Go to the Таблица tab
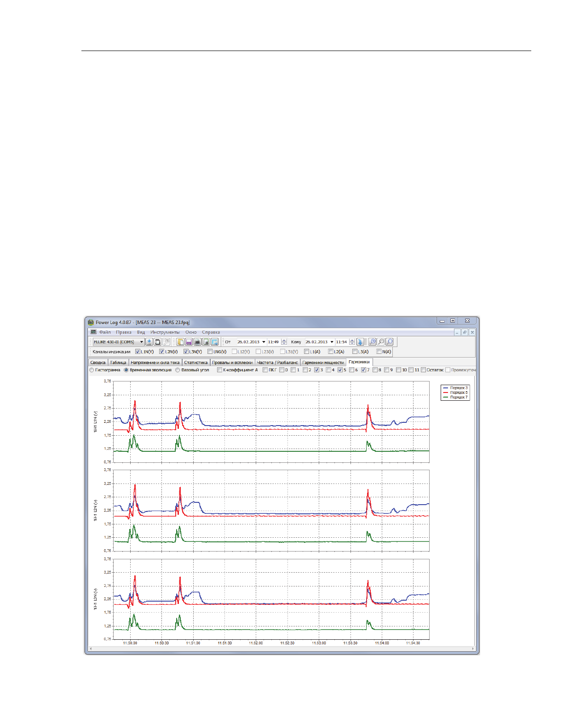563x728 pixels. coord(118,363)
